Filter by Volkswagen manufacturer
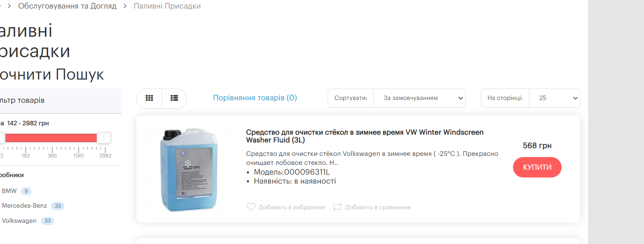This screenshot has width=644, height=244. click(19, 221)
